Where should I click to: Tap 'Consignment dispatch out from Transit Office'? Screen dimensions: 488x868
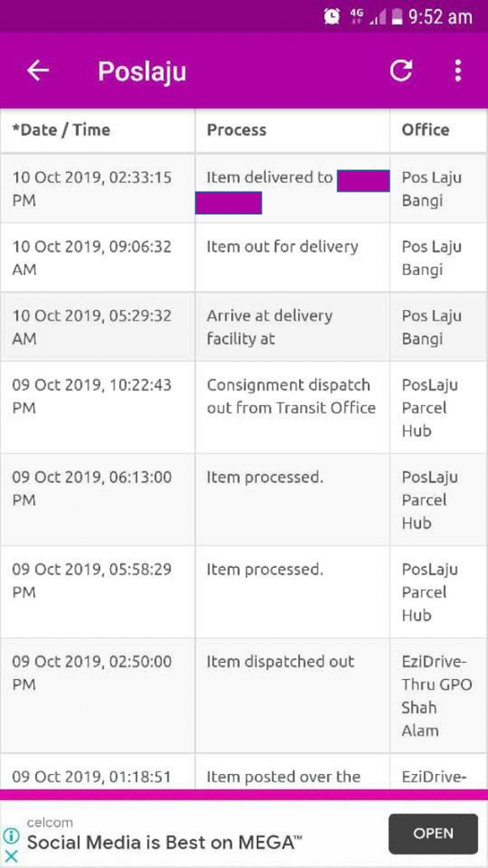[x=244, y=408]
